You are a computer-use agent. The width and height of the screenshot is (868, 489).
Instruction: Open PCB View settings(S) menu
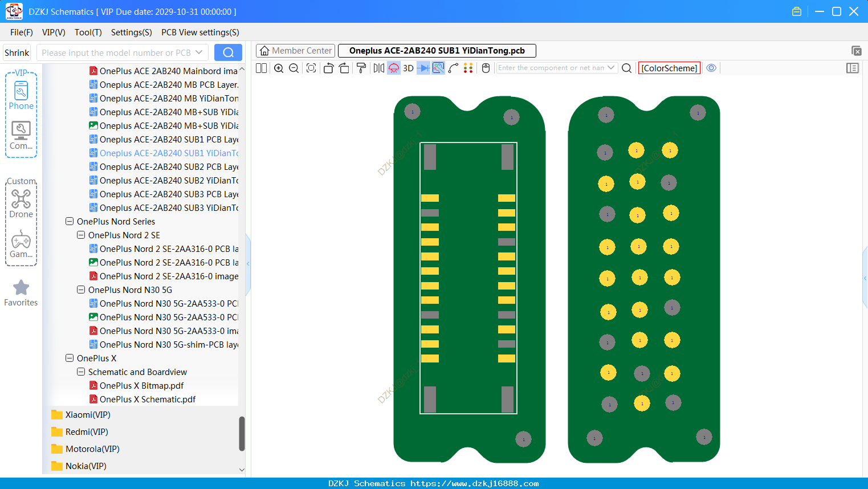pos(200,32)
